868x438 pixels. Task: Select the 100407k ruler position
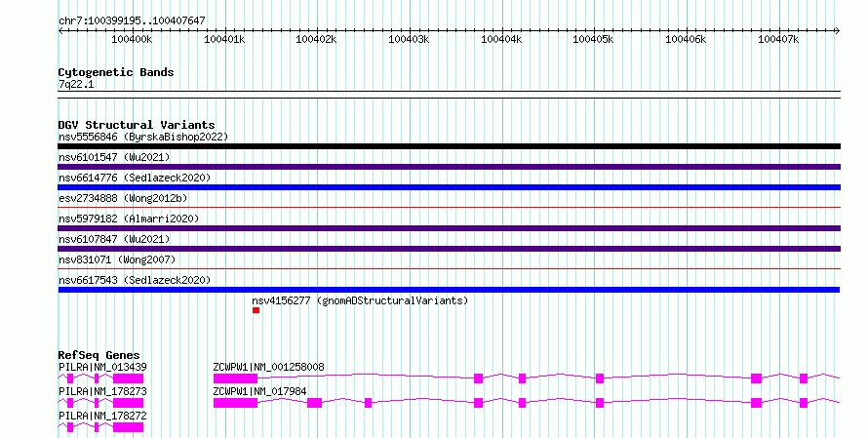(x=778, y=39)
